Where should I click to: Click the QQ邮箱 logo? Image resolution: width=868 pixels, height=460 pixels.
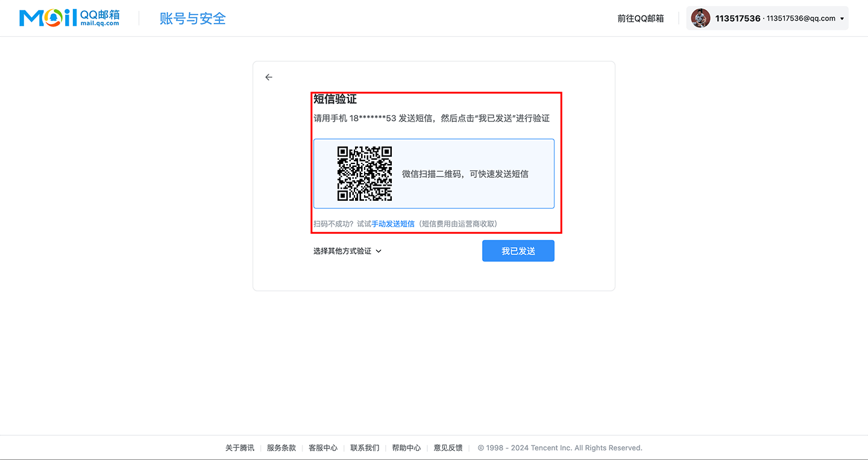tap(69, 18)
